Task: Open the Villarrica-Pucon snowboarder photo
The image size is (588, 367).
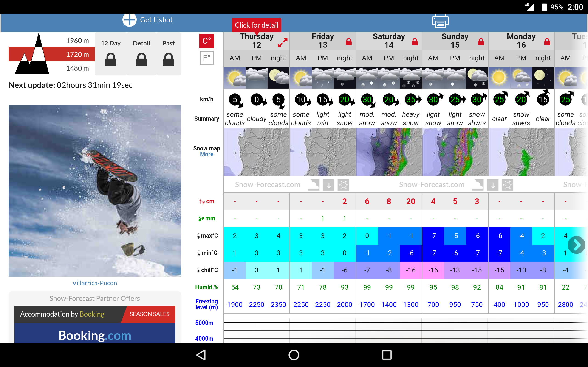Action: (x=95, y=191)
